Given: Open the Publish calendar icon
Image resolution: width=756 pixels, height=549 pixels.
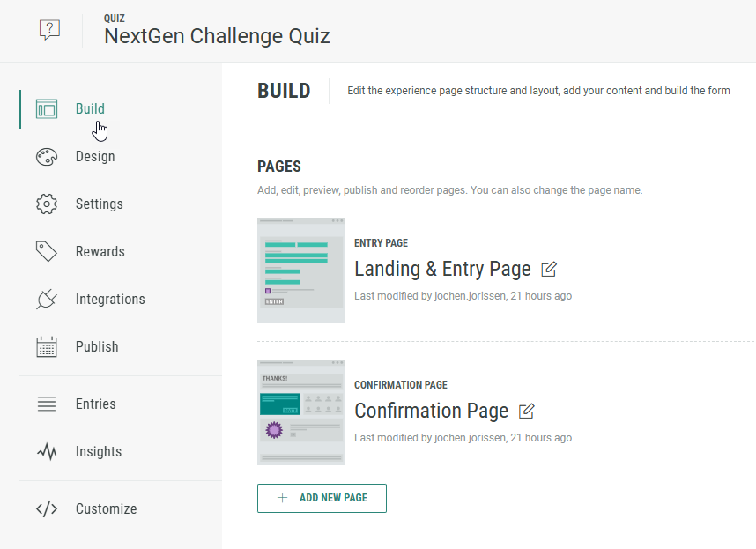Looking at the screenshot, I should click(47, 347).
